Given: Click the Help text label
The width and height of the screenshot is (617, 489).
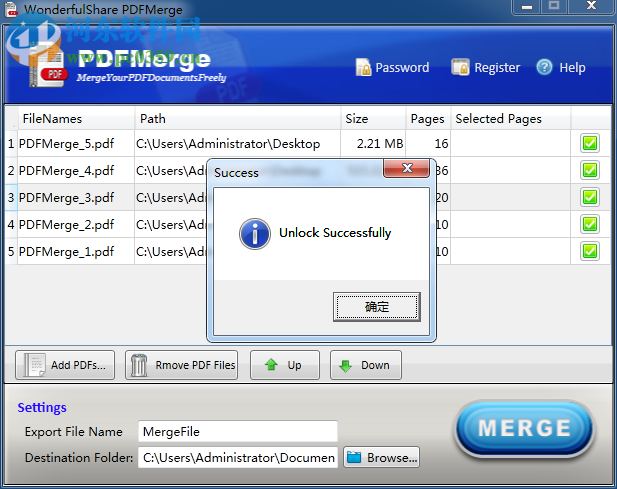Looking at the screenshot, I should pyautogui.click(x=573, y=68).
